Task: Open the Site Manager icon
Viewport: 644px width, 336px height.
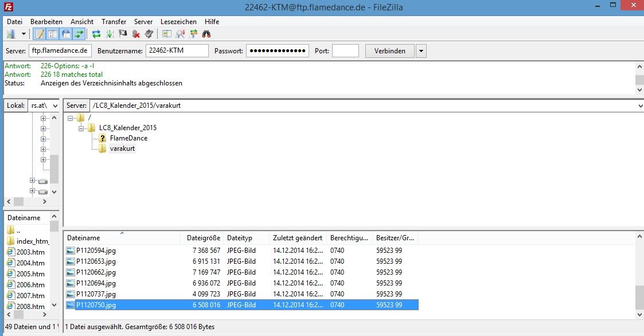Action: pyautogui.click(x=11, y=34)
